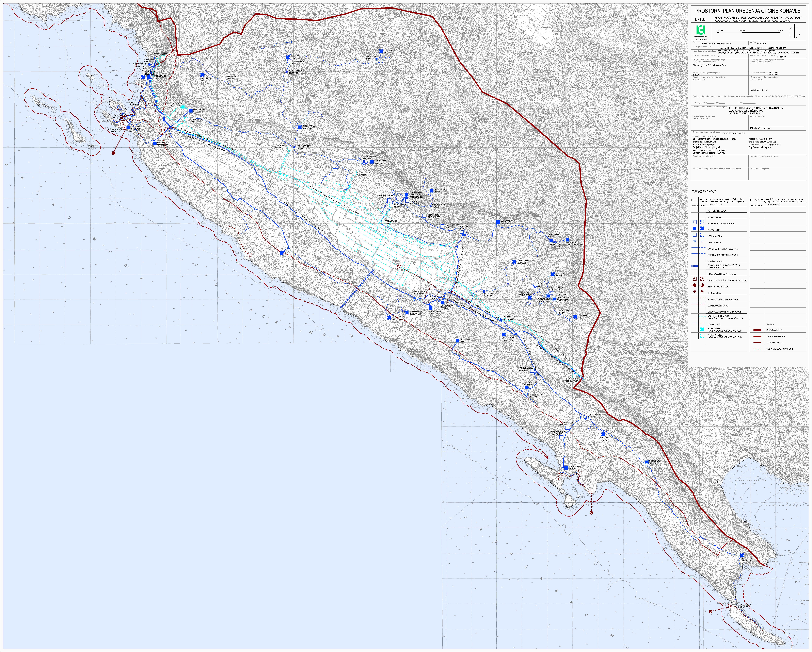Select existing dark-red wastewater treatment plant symbol
Image resolution: width=812 pixels, height=652 pixels.
[695, 279]
